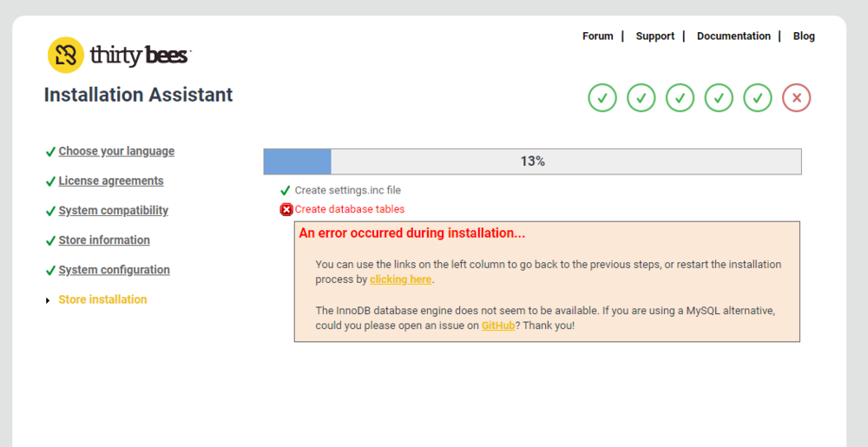Image resolution: width=868 pixels, height=447 pixels.
Task: Click the thirty bees logo icon
Action: pyautogui.click(x=66, y=56)
